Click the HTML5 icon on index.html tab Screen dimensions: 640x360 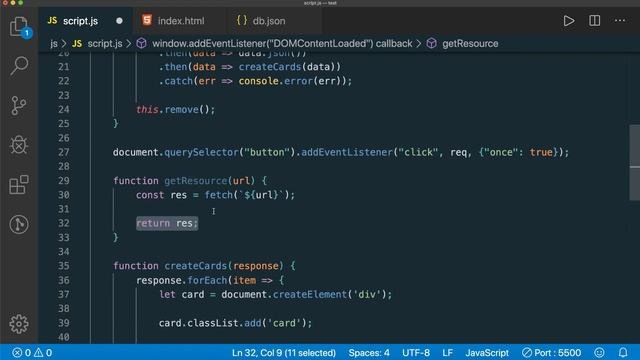(x=147, y=20)
